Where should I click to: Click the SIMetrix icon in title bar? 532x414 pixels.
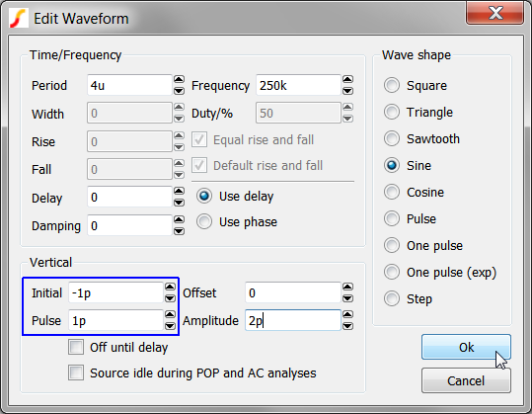tap(19, 19)
